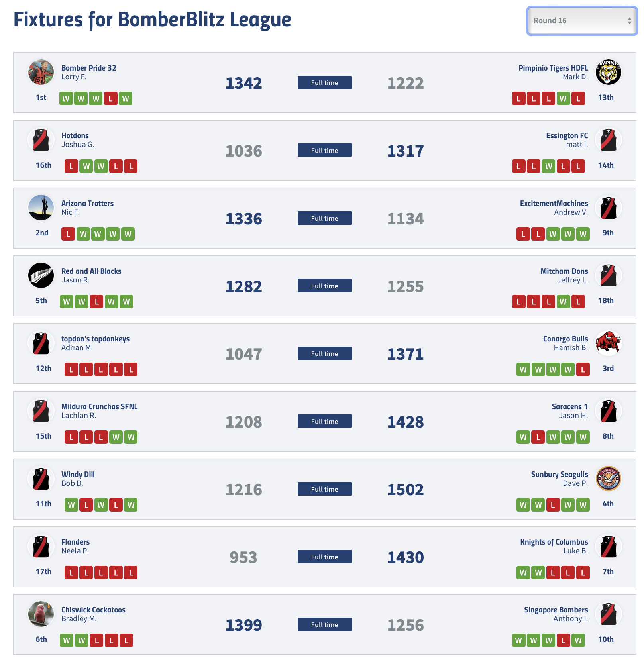Click the Essington FC jumper icon
Screen dimensions: 644x663
point(608,140)
